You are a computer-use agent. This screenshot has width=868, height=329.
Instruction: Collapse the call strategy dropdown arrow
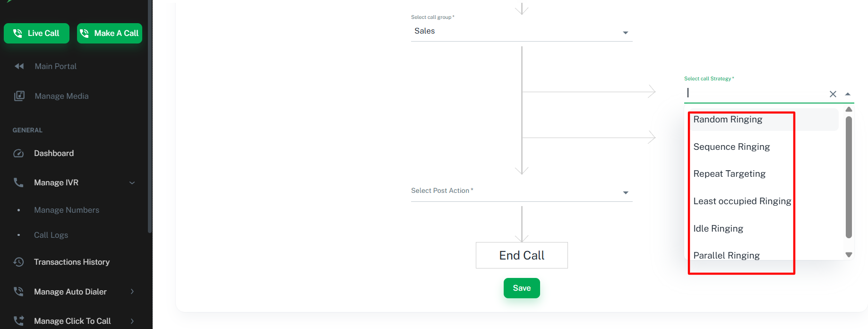[848, 94]
